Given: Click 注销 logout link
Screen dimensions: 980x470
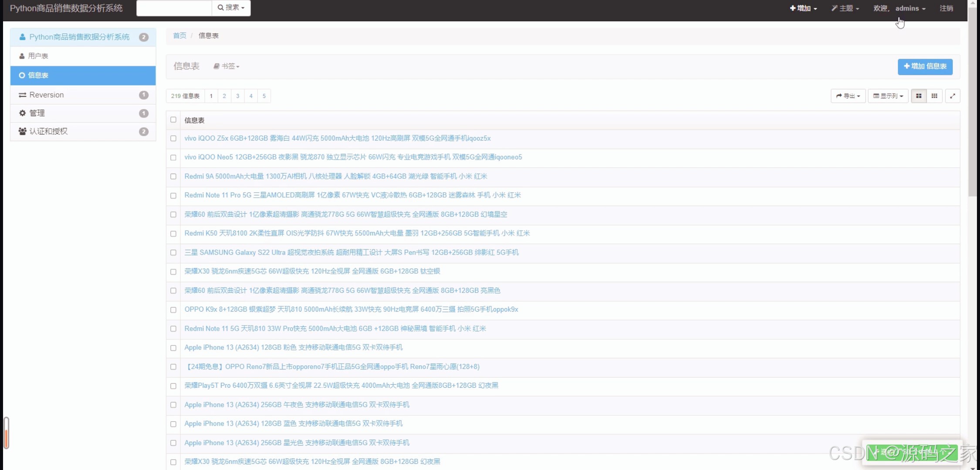Looking at the screenshot, I should 946,8.
